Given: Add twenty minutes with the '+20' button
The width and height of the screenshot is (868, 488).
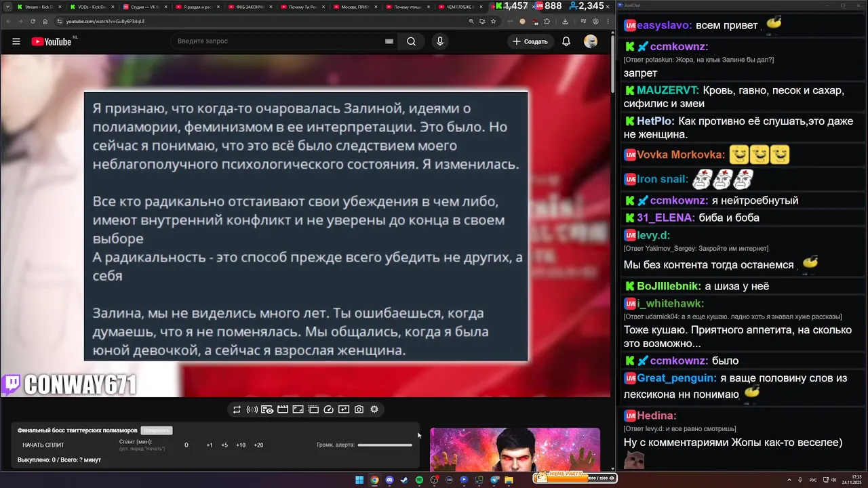Looking at the screenshot, I should 258,445.
